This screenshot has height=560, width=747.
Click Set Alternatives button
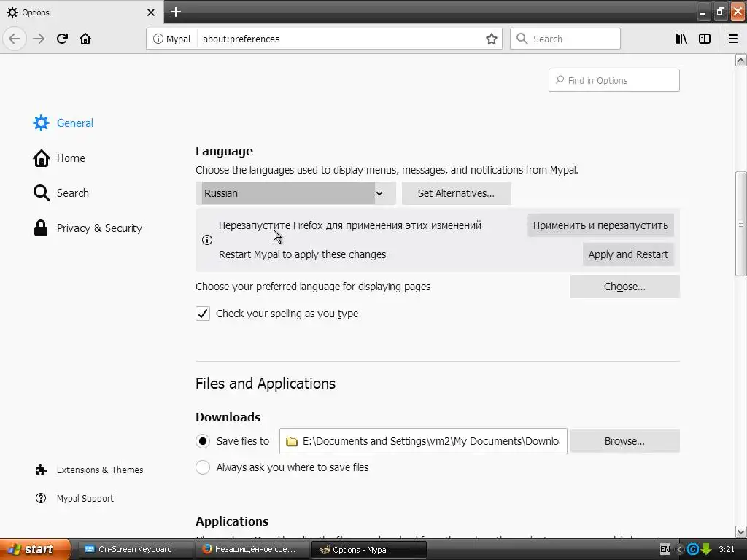click(x=457, y=193)
